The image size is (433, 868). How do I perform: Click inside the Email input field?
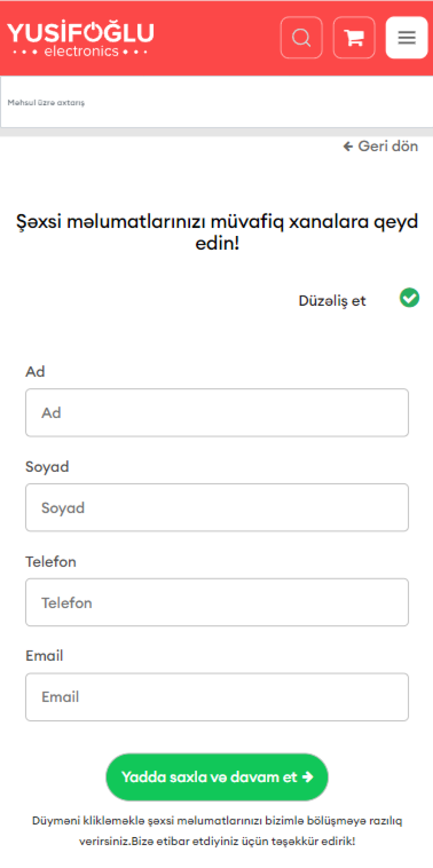216,696
